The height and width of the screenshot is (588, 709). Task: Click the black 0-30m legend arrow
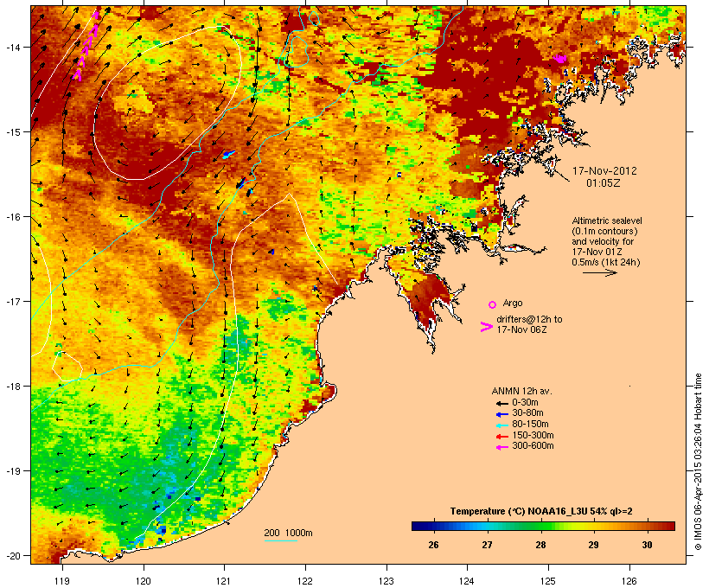[502, 404]
